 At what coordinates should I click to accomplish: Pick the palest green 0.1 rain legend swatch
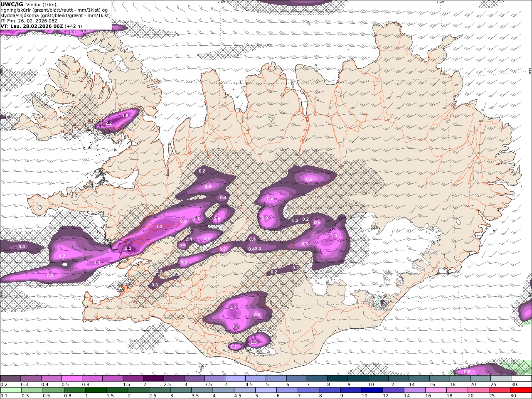click(11, 390)
